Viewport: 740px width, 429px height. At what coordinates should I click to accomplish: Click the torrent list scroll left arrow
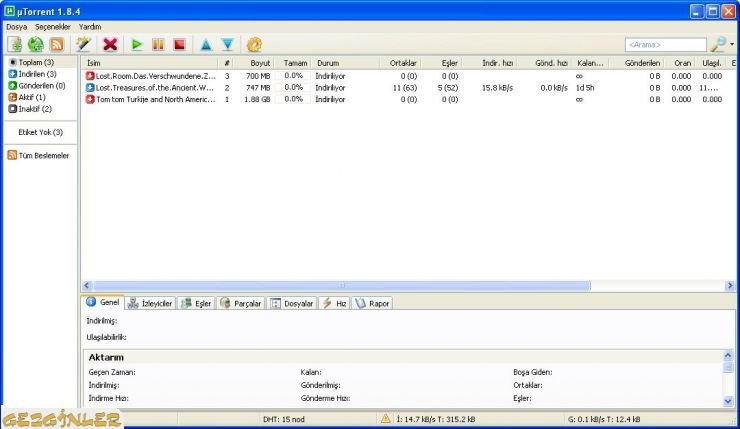point(86,286)
